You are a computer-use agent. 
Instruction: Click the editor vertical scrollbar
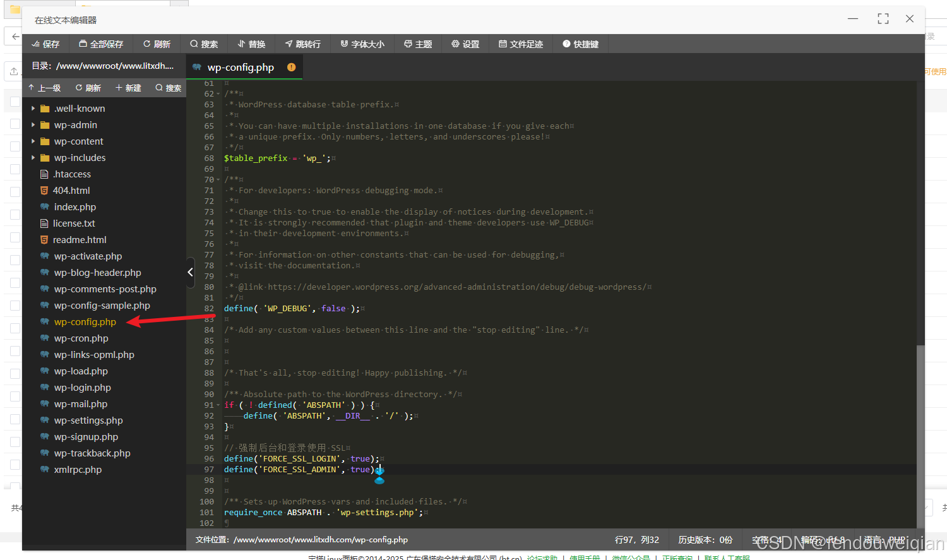(x=920, y=436)
